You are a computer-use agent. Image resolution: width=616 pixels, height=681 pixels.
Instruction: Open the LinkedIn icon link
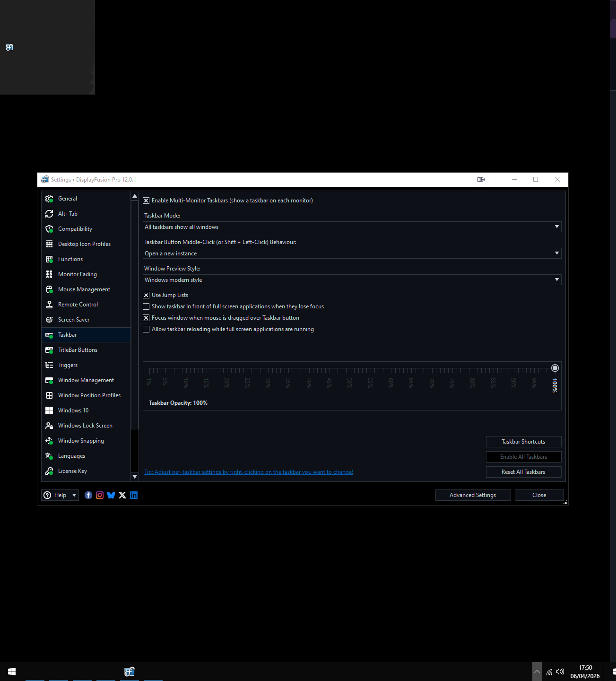[x=134, y=495]
